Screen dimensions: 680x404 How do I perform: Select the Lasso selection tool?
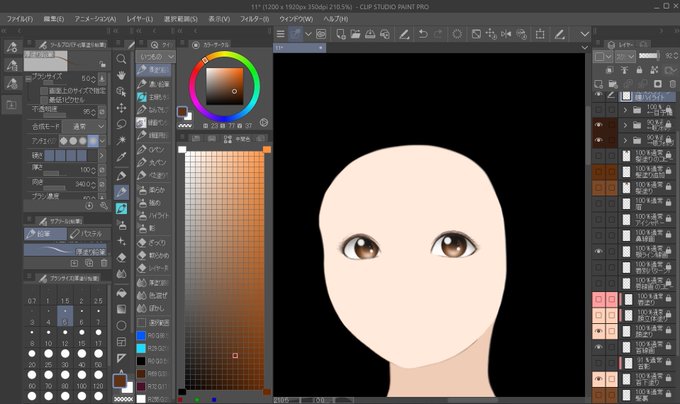(121, 124)
